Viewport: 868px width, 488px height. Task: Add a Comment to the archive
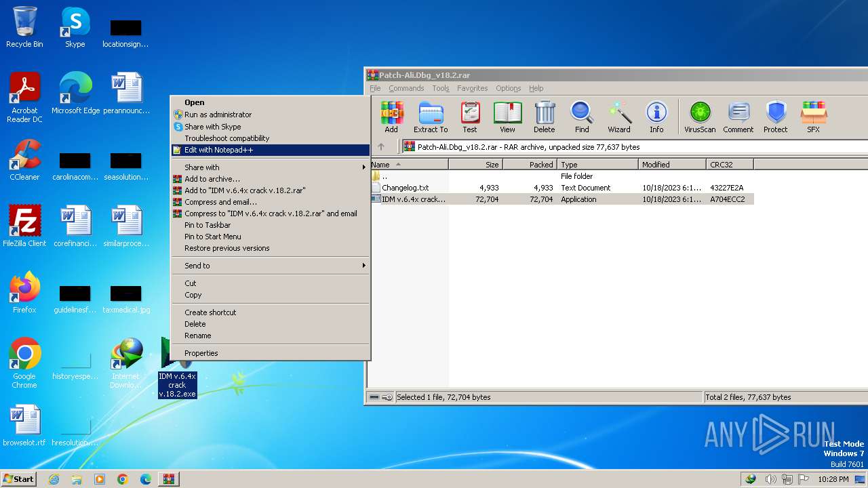click(738, 117)
